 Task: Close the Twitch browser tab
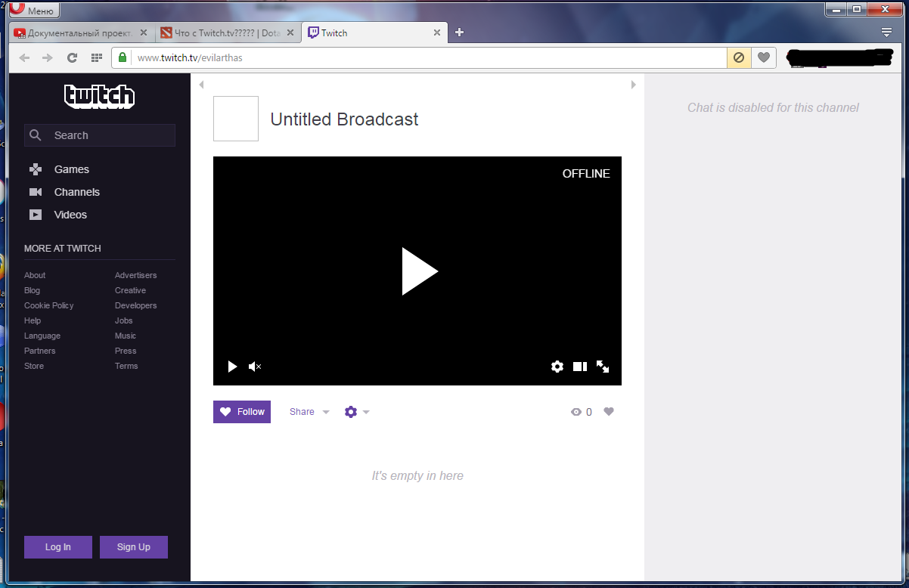tap(436, 33)
